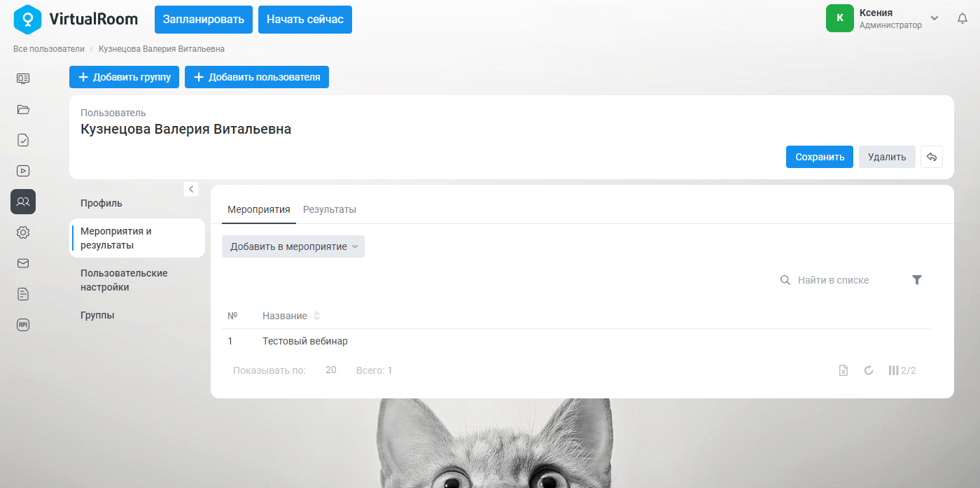
Task: Export the list to Excel
Action: [x=843, y=370]
